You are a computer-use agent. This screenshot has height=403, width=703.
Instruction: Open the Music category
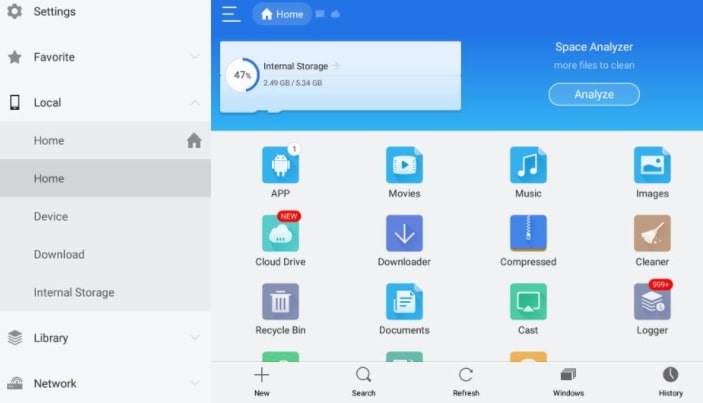coord(528,165)
